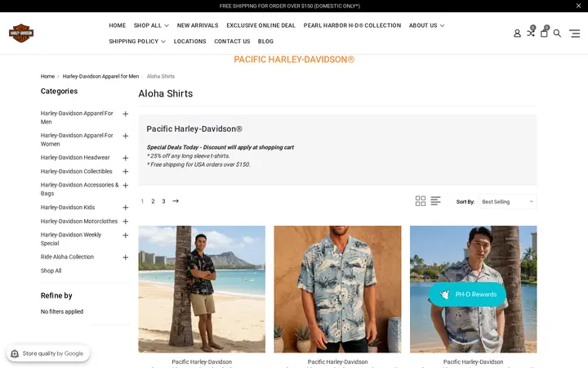The height and width of the screenshot is (368, 588).
Task: Open Exclusive Online Deal page
Action: point(261,25)
